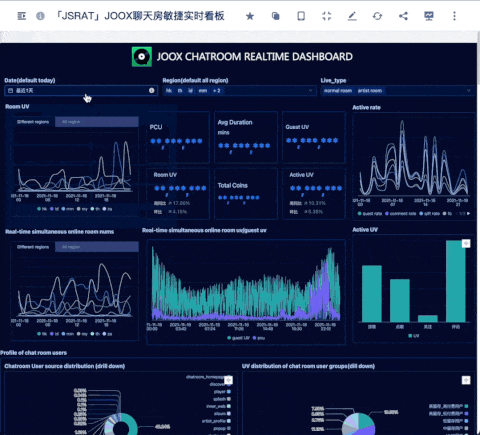The height and width of the screenshot is (435, 480).
Task: Click the Room UV metric card
Action: (178, 194)
